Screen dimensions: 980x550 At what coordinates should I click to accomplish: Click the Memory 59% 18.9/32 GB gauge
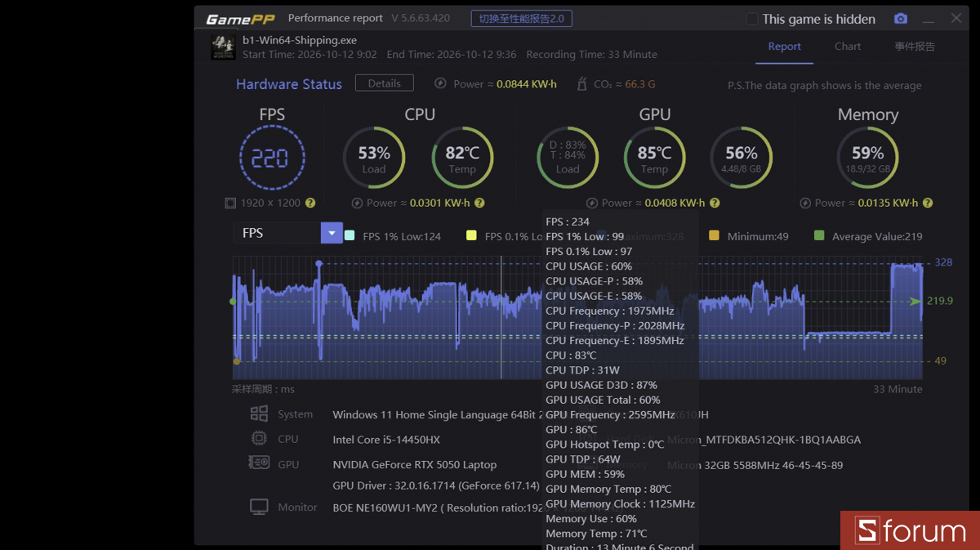click(867, 158)
